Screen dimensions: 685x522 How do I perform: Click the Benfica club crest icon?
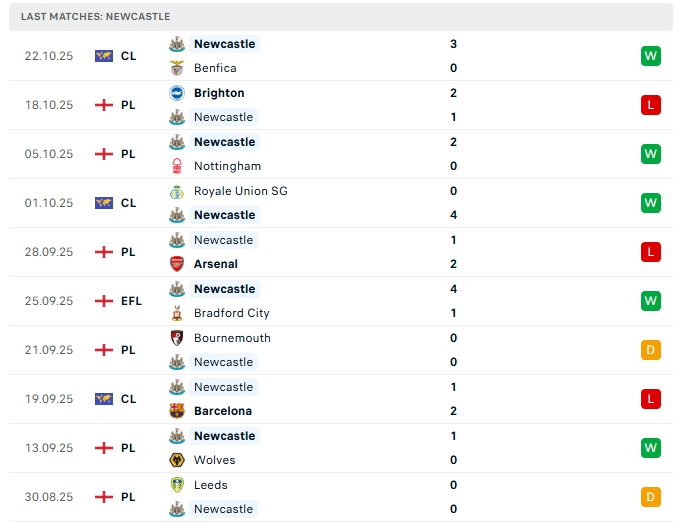(x=177, y=68)
